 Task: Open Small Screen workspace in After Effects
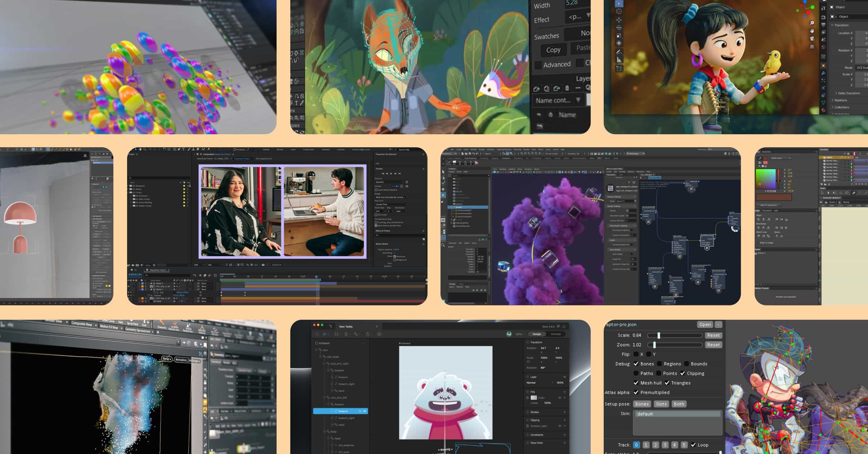(308, 149)
